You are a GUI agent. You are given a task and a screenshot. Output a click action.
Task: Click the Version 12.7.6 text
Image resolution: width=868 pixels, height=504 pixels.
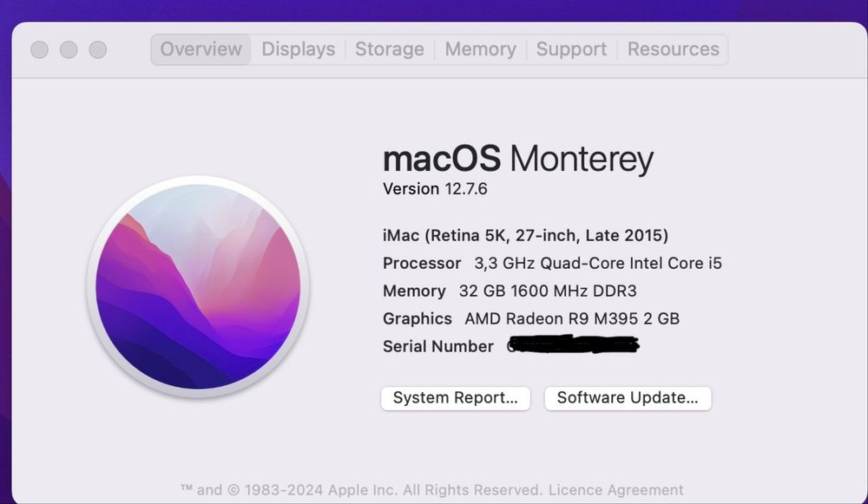click(435, 189)
